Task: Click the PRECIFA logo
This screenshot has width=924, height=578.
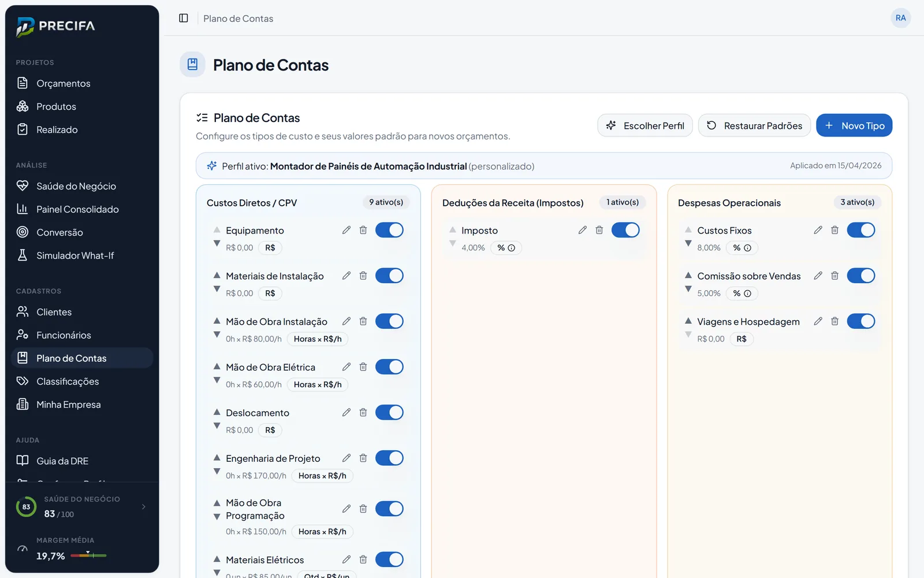Action: point(55,26)
